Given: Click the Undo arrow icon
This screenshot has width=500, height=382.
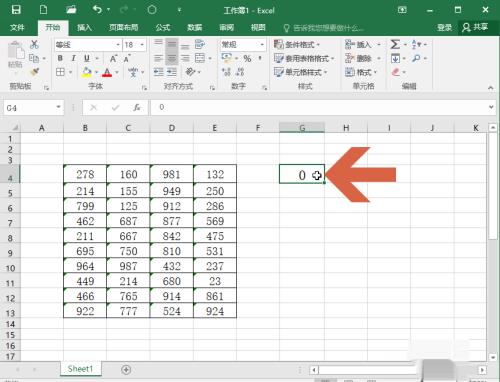Looking at the screenshot, I should [97, 9].
